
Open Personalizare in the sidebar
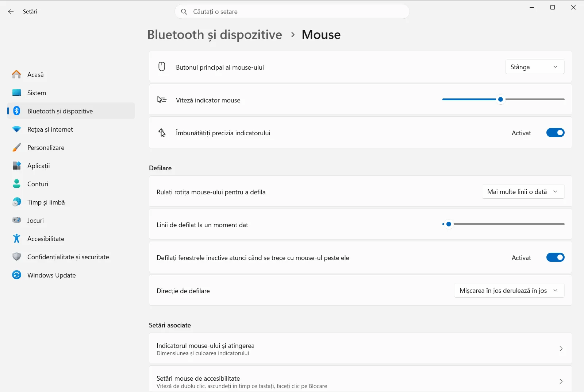(71, 147)
